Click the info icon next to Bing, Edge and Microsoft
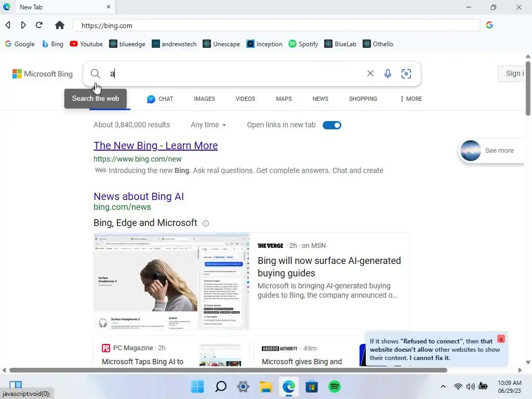The image size is (532, 399). pyautogui.click(x=206, y=223)
